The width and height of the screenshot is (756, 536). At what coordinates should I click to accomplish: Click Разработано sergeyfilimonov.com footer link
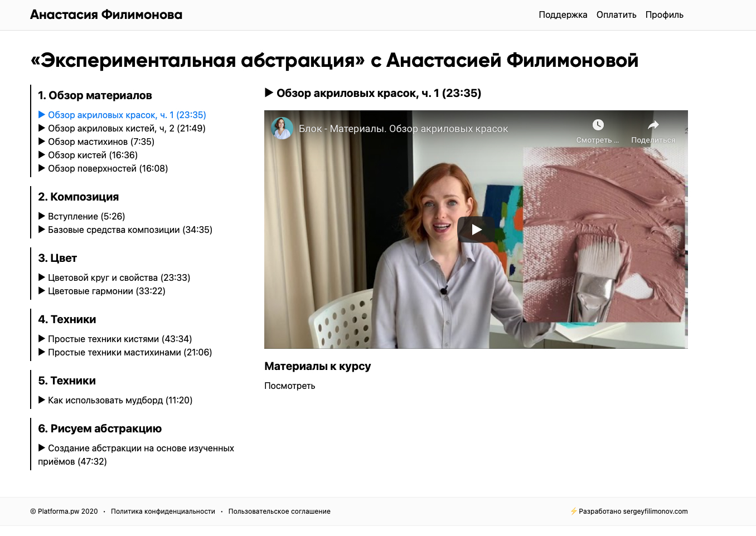pyautogui.click(x=629, y=511)
